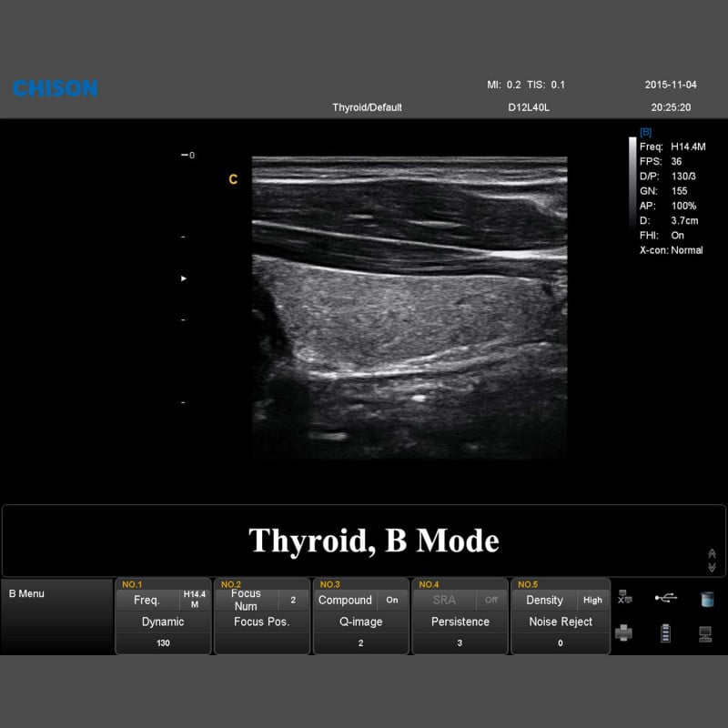
Task: Click the USB device status icon
Action: pyautogui.click(x=665, y=596)
